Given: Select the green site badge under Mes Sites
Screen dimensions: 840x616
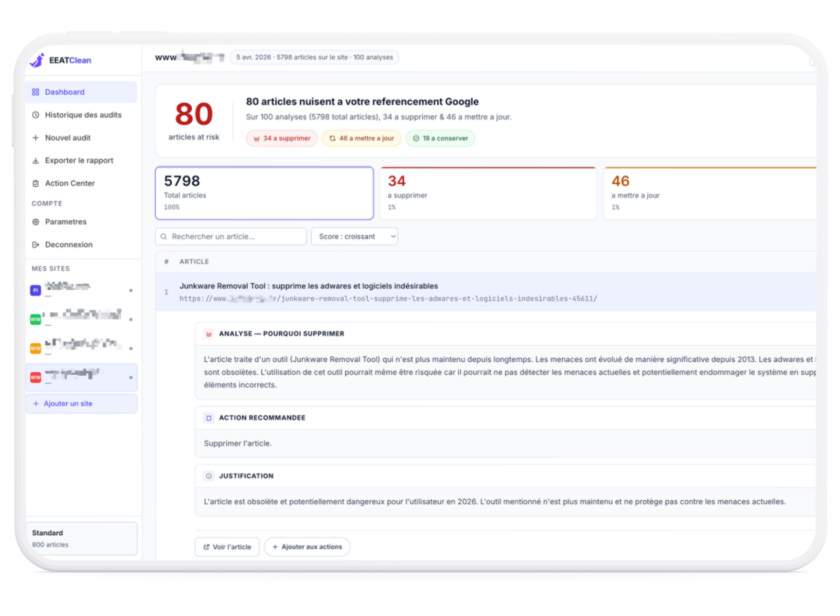Looking at the screenshot, I should (x=35, y=319).
